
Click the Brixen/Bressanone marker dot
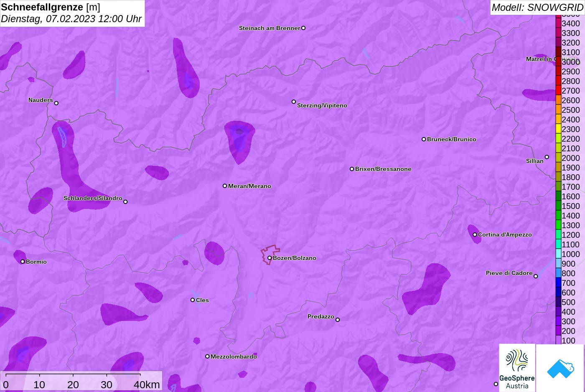coord(352,169)
